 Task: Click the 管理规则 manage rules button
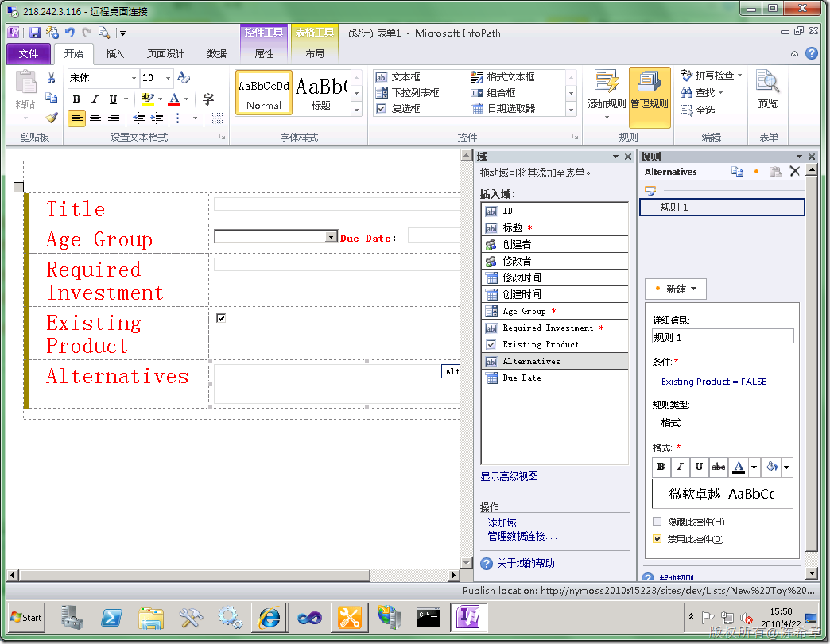[x=650, y=97]
